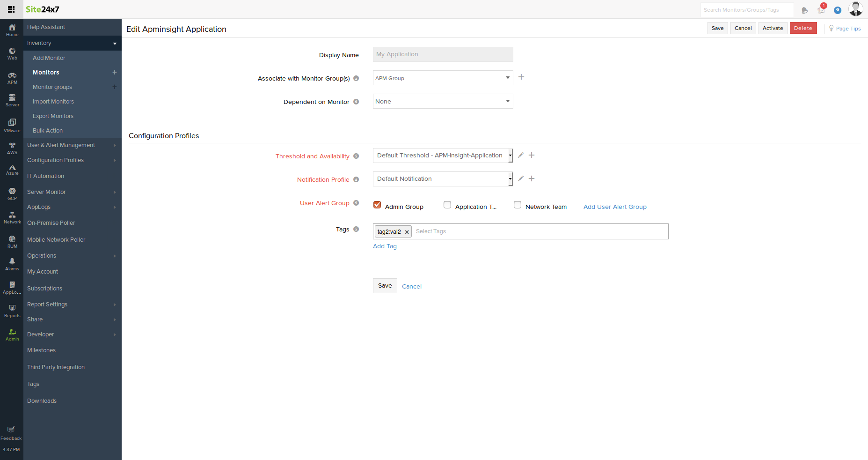868x460 pixels.
Task: Click the Add User Alert Group link
Action: coord(615,207)
